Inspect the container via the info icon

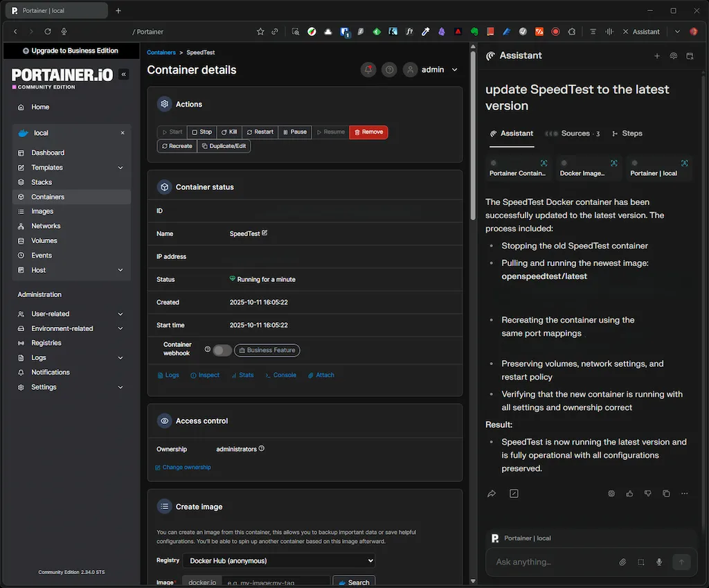click(x=205, y=375)
